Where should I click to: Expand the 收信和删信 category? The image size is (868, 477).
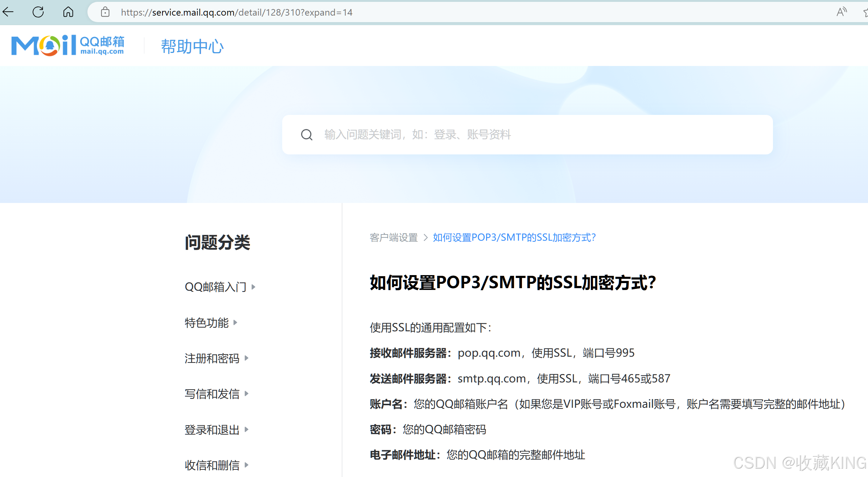tap(212, 465)
